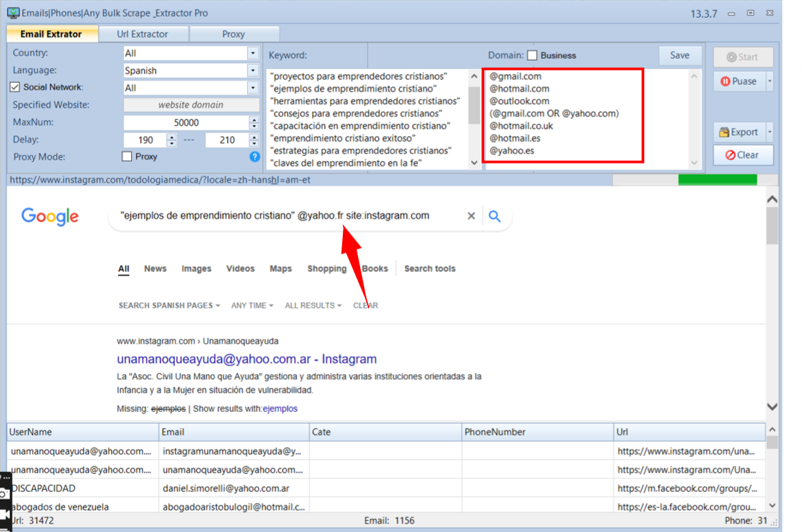Click the keyword list scrollbar
Screen dimensions: 803x532
474,120
